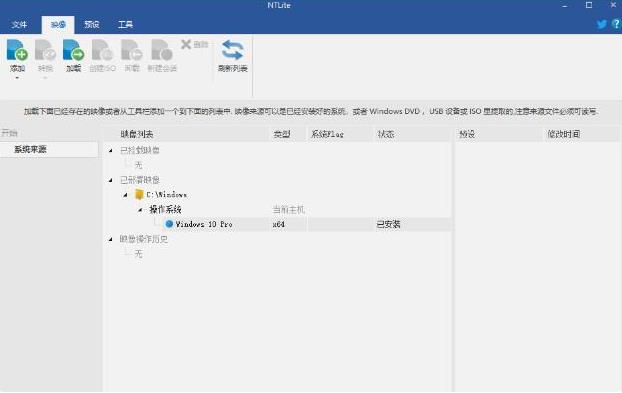Click the 类型 column header
This screenshot has height=393, width=622.
pos(288,134)
